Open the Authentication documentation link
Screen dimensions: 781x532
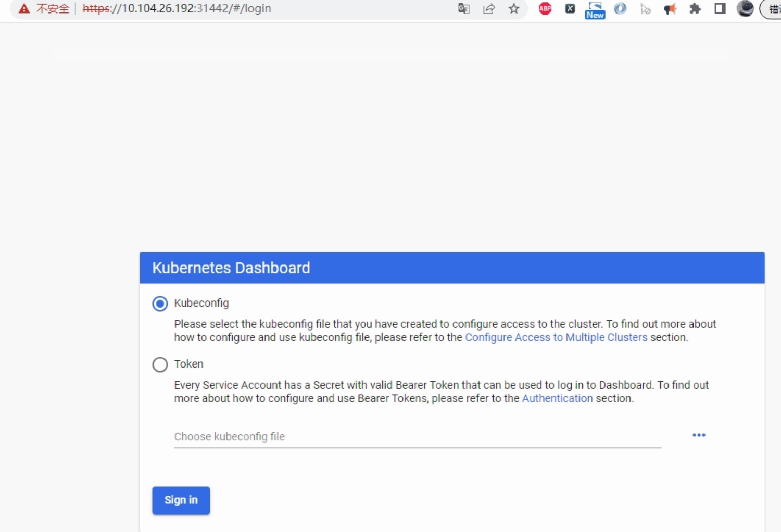click(557, 398)
